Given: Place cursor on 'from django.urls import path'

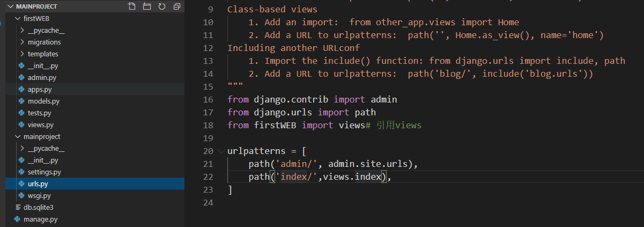Looking at the screenshot, I should (301, 112).
